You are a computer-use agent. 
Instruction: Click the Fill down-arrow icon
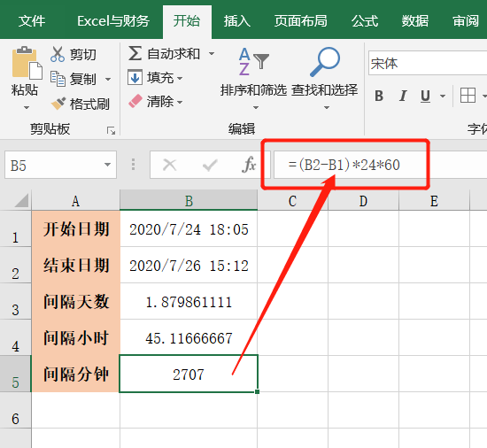click(x=135, y=77)
